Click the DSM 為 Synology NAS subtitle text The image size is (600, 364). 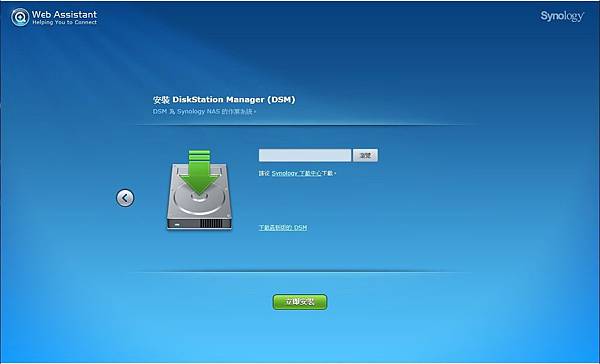[x=204, y=112]
